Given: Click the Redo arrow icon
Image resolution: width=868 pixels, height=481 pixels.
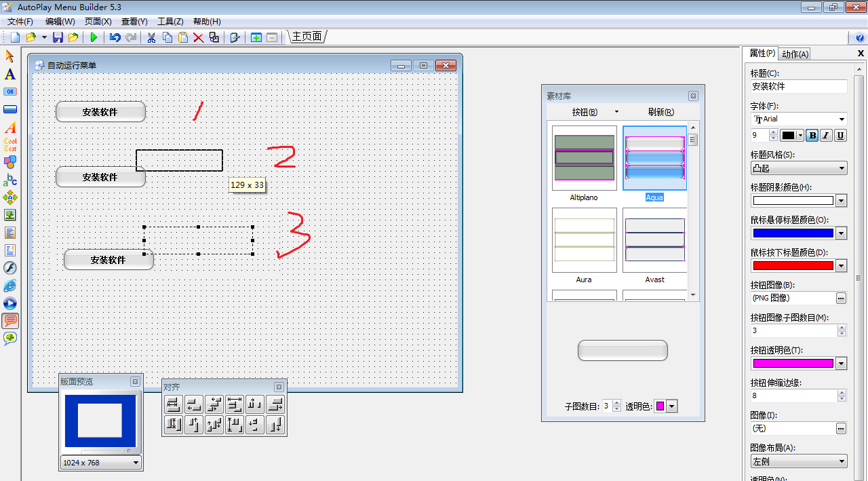Looking at the screenshot, I should point(131,37).
